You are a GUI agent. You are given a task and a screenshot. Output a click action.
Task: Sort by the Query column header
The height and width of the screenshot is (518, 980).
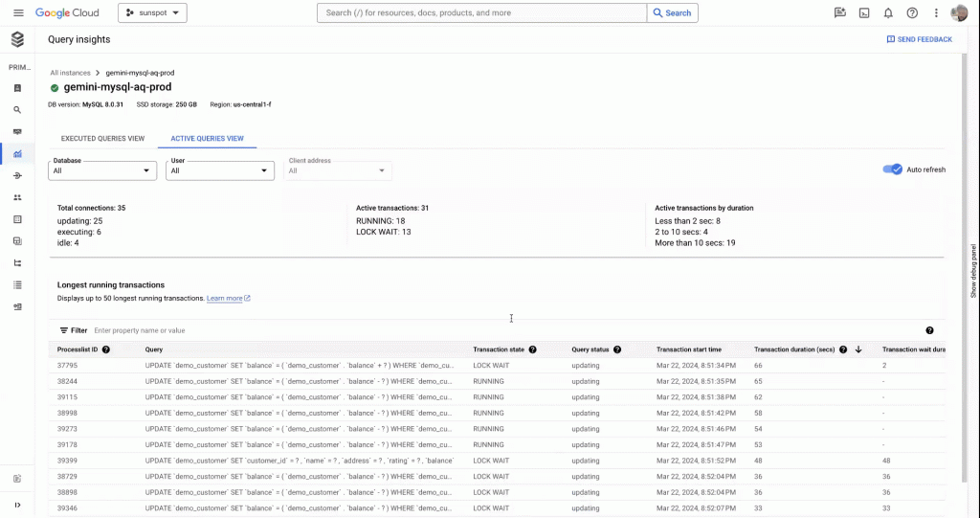[154, 349]
